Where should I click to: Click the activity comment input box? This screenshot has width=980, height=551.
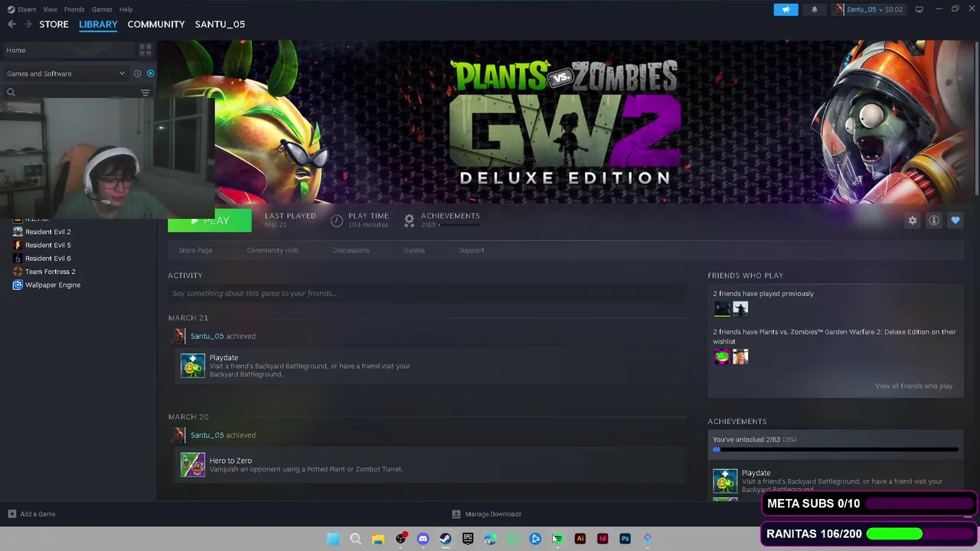click(427, 293)
